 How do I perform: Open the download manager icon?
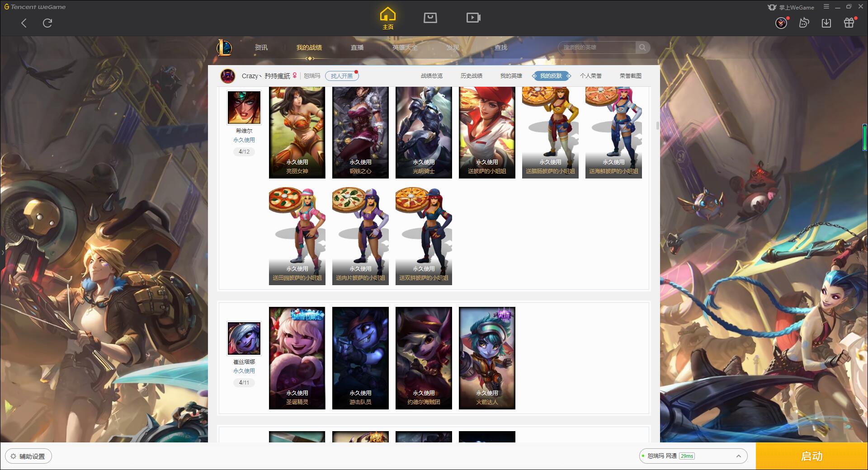click(x=826, y=23)
